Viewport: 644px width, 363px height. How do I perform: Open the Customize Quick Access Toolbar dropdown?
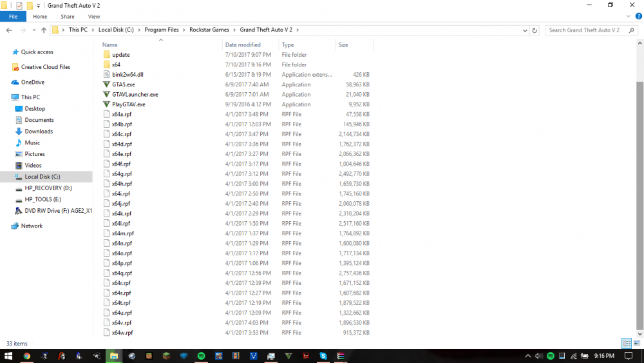pos(38,6)
